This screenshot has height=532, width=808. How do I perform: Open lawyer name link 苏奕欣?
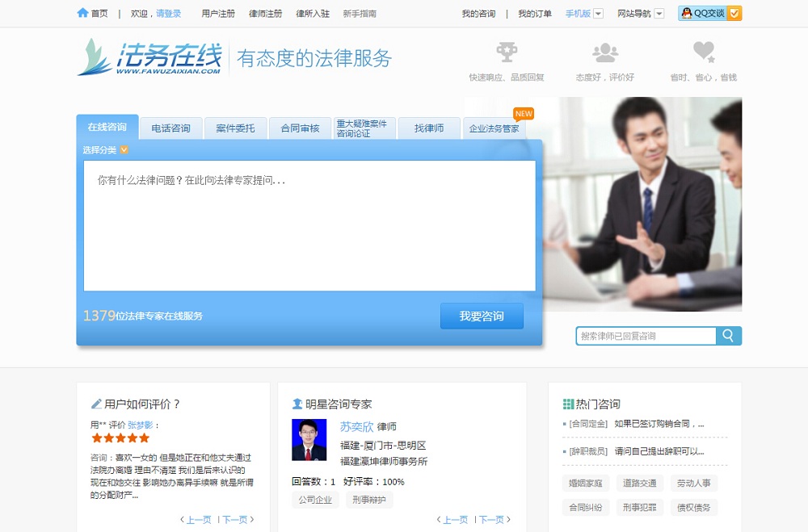tap(356, 426)
